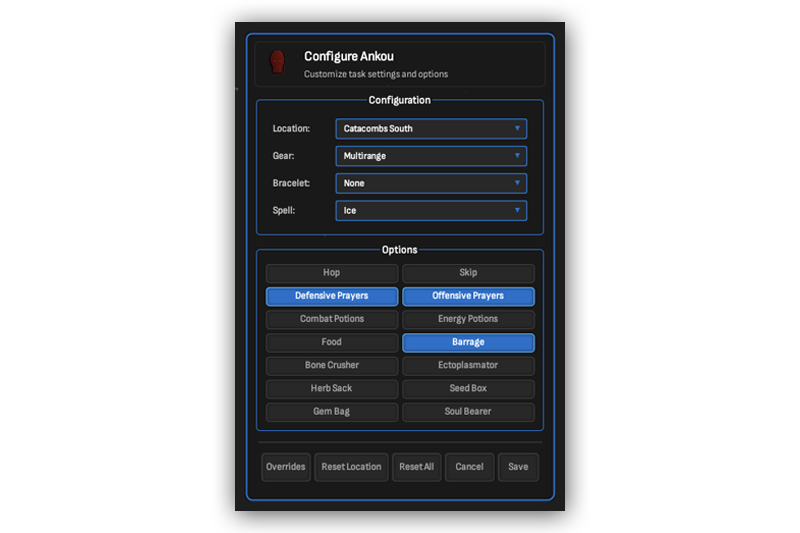
Task: Enable Combat Potions
Action: click(331, 319)
